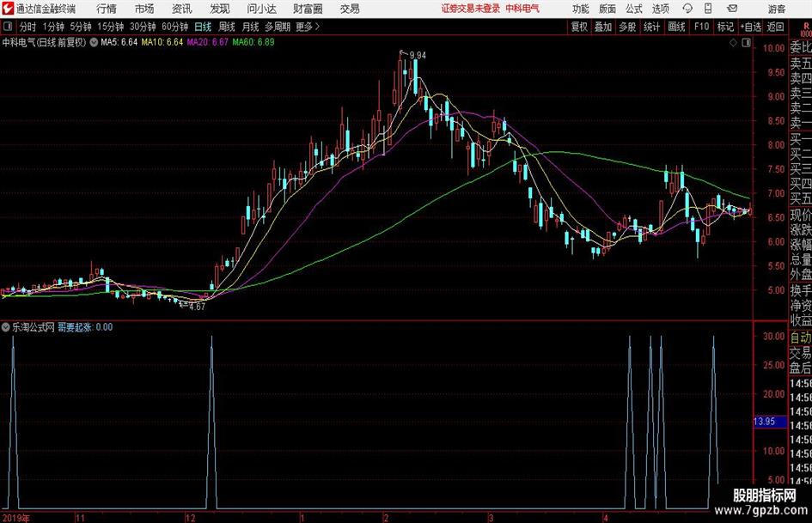Click the 多股 multi-stock button

tap(627, 27)
